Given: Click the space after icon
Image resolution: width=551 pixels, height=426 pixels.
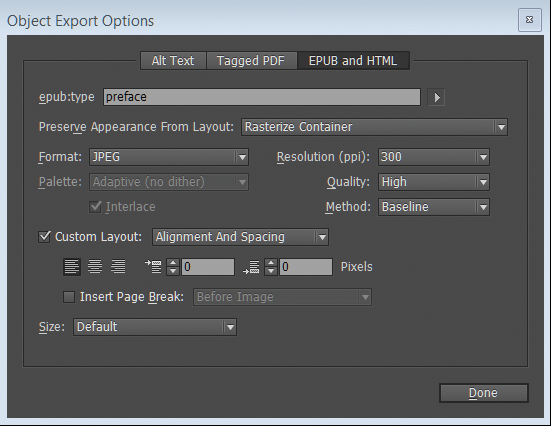Looking at the screenshot, I should point(251,267).
